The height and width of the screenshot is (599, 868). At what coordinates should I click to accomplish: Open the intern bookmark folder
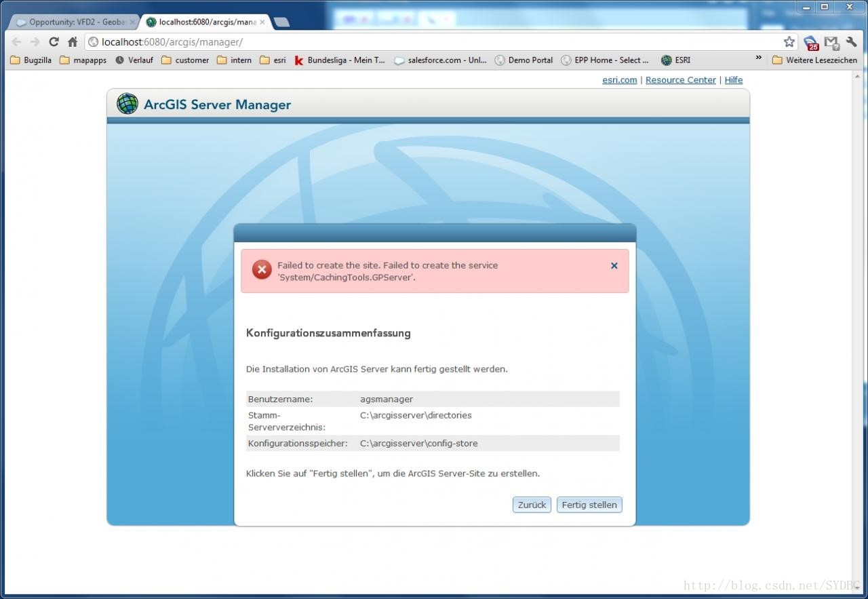click(235, 60)
